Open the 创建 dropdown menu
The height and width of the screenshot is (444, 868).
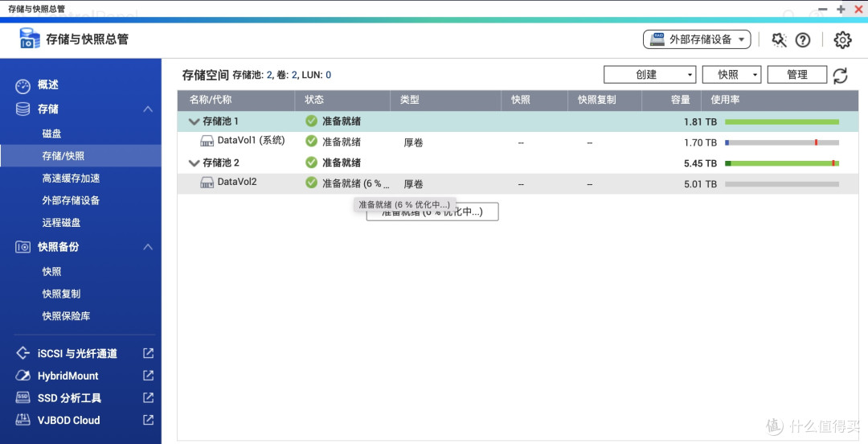pos(649,75)
